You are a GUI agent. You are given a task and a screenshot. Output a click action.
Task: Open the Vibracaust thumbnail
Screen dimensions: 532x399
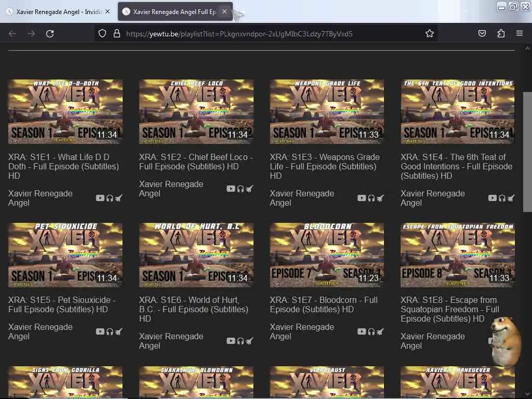(327, 382)
